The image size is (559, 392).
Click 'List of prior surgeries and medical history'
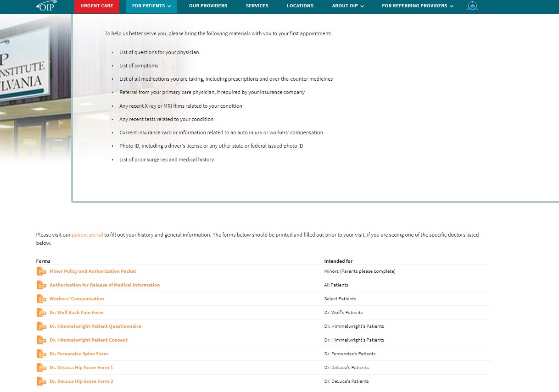click(x=167, y=160)
